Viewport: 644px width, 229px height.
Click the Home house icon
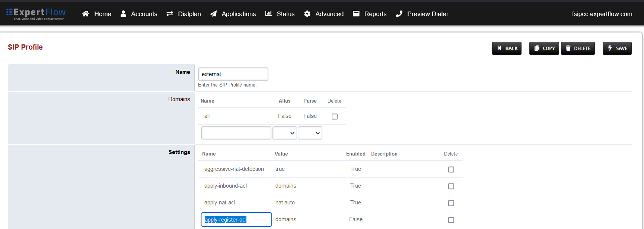(86, 14)
